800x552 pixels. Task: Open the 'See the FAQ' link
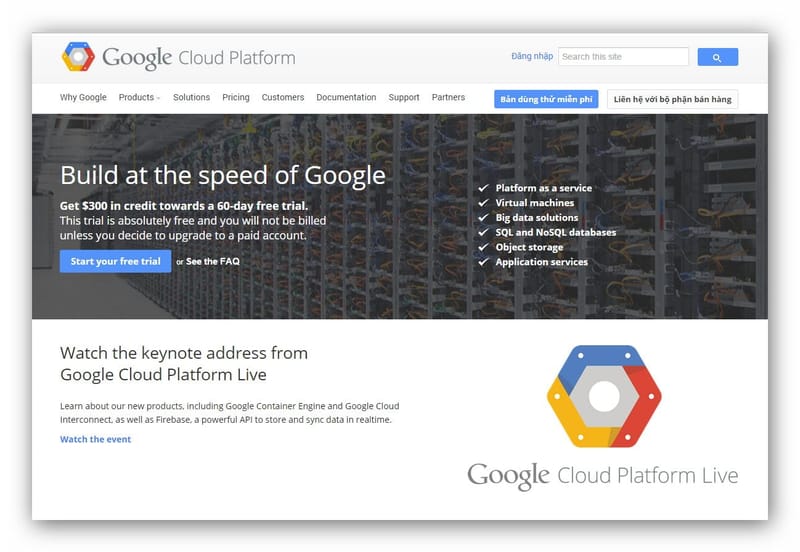pyautogui.click(x=213, y=261)
